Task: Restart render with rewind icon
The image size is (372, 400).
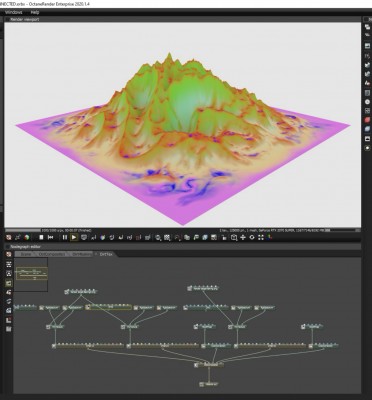Action: coord(50,237)
